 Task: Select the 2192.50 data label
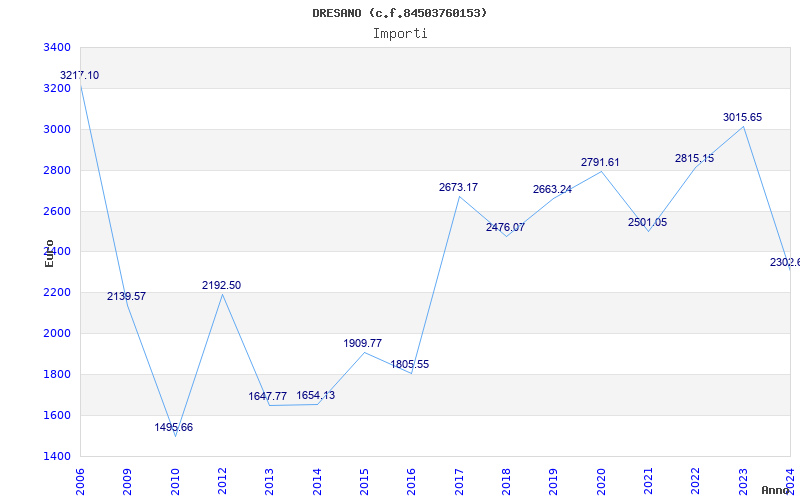click(221, 286)
